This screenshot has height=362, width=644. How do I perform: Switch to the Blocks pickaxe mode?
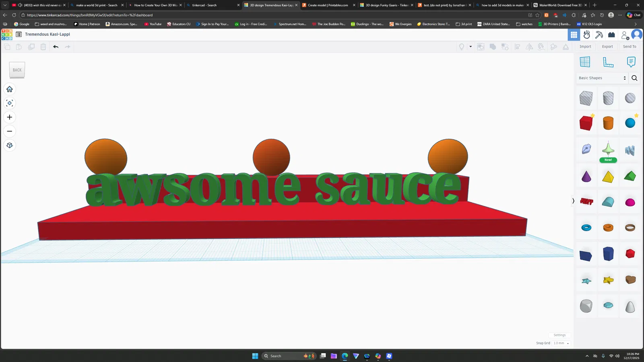pyautogui.click(x=599, y=35)
